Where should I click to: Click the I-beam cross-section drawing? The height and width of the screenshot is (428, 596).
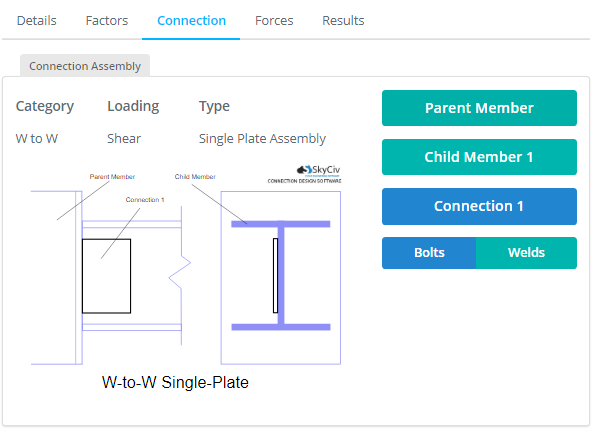(x=281, y=276)
